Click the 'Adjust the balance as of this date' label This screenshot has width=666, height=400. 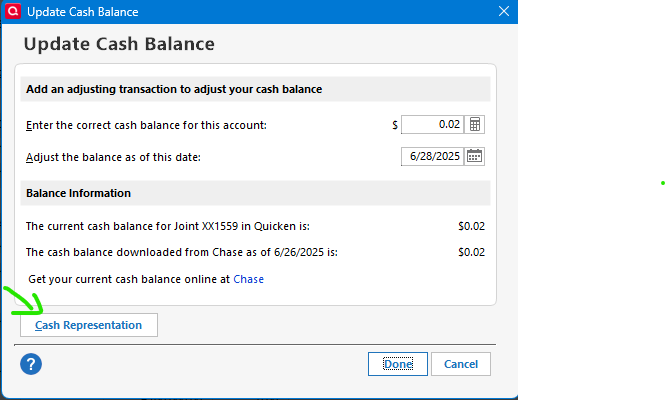[113, 157]
